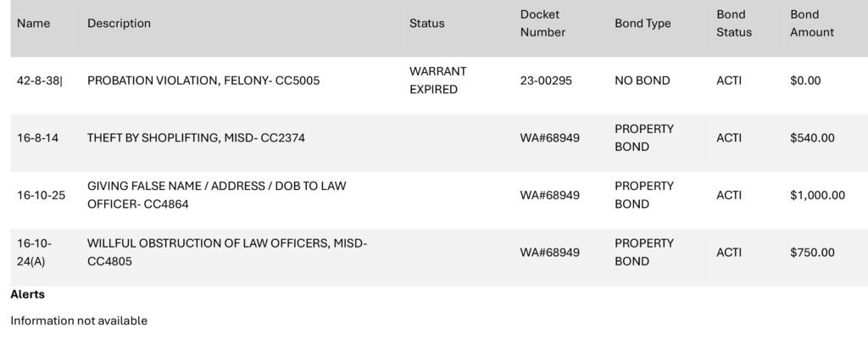Click the NO BOND bond type cell
The width and height of the screenshot is (868, 357).
643,81
